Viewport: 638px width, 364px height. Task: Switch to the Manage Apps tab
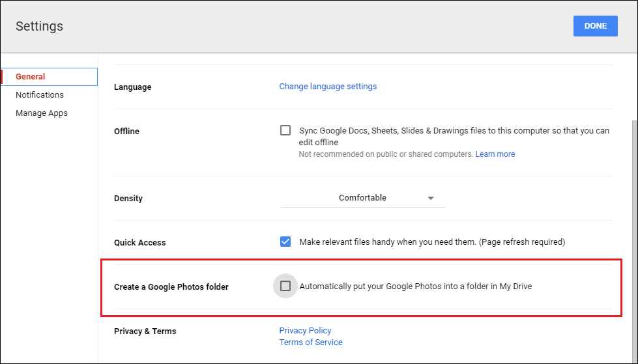[x=42, y=113]
